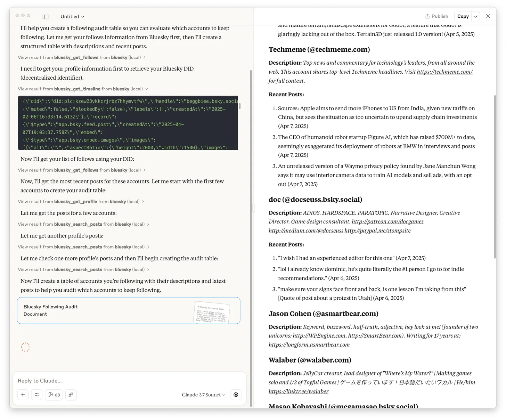Click the Publish button
The height and width of the screenshot is (420, 506).
point(436,16)
